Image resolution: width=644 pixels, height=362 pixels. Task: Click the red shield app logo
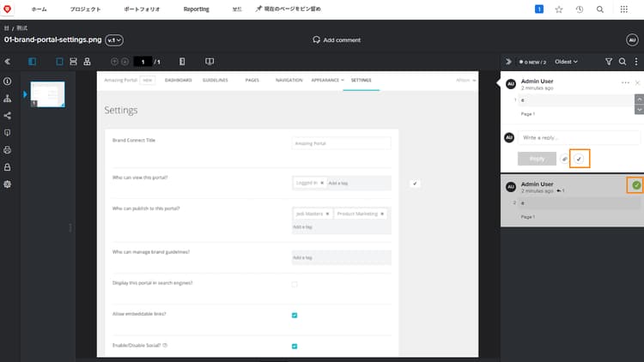coord(8,9)
